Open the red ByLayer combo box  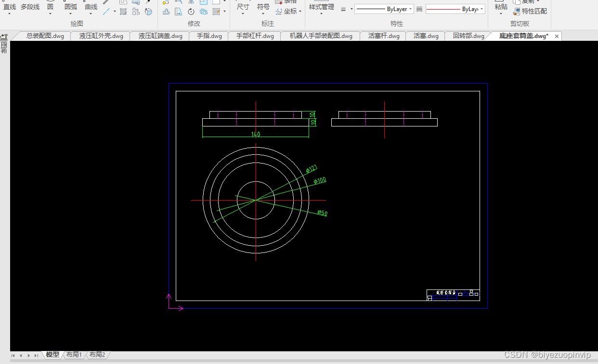pos(455,9)
